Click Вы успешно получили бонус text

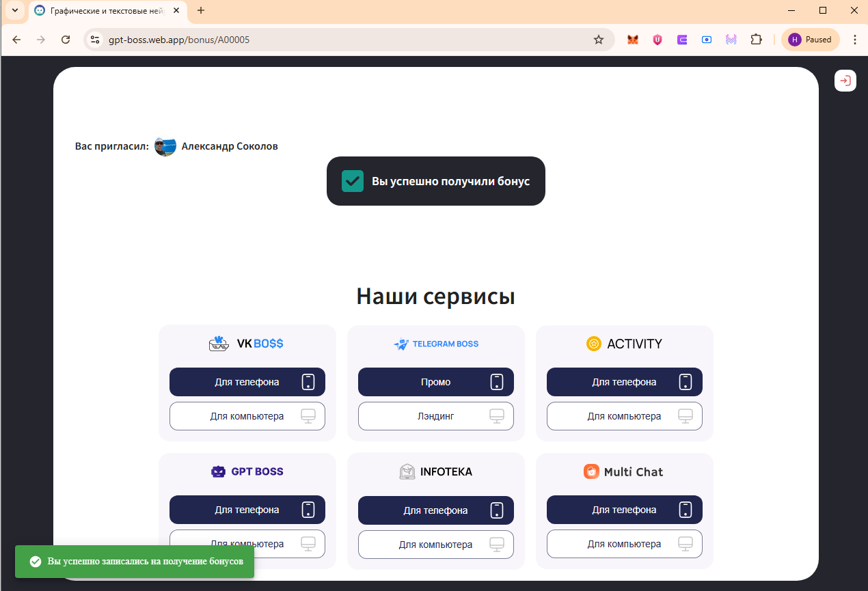point(450,181)
